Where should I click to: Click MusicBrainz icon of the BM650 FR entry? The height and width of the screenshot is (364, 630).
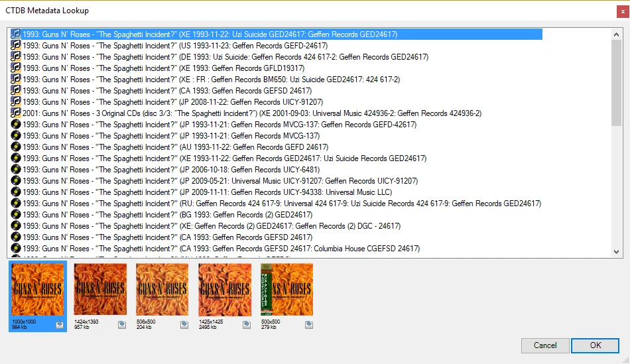click(16, 79)
